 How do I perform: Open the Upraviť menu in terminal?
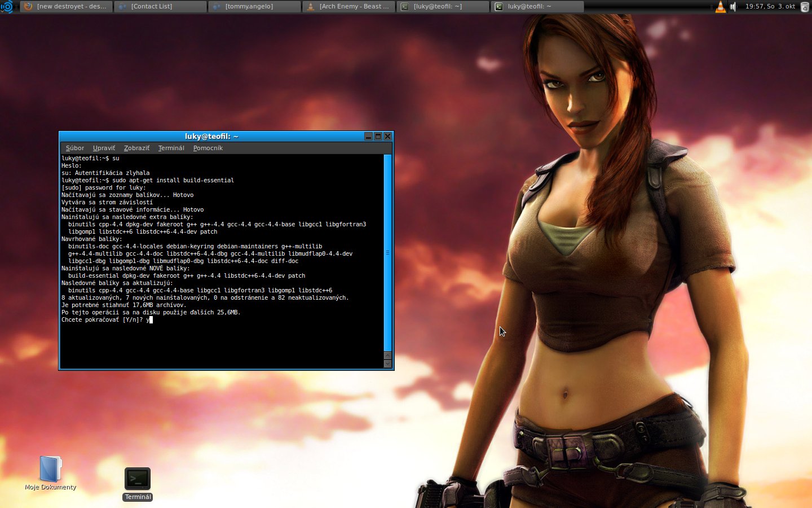coord(104,148)
